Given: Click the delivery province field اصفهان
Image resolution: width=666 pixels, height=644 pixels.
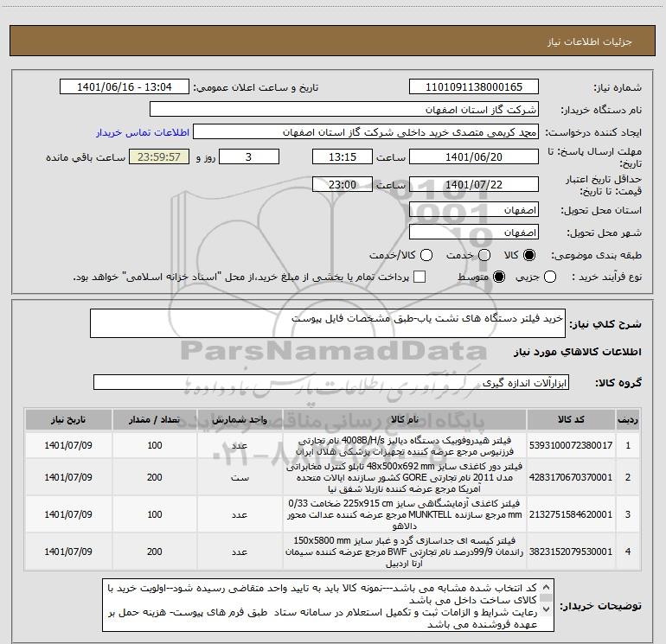Looking at the screenshot, I should point(474,210).
